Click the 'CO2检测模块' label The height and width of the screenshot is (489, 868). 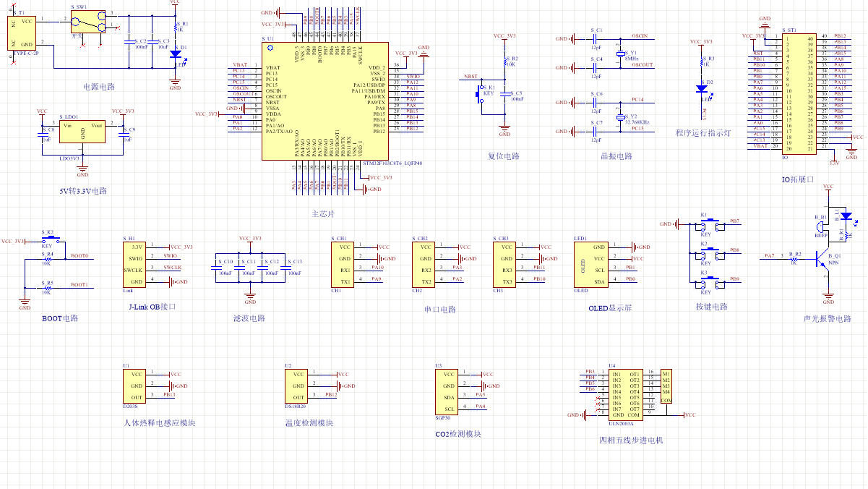pos(458,434)
